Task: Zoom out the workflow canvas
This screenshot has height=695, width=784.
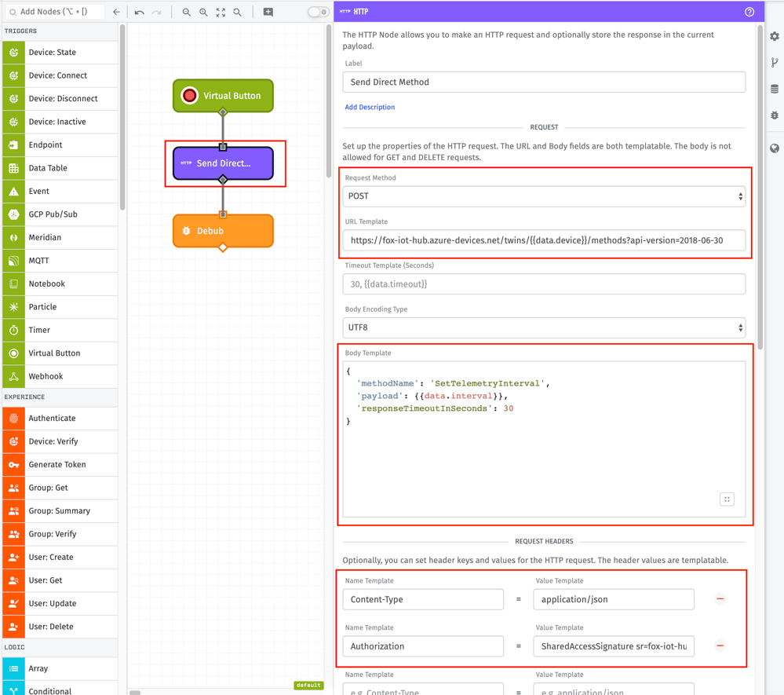Action: pyautogui.click(x=186, y=13)
